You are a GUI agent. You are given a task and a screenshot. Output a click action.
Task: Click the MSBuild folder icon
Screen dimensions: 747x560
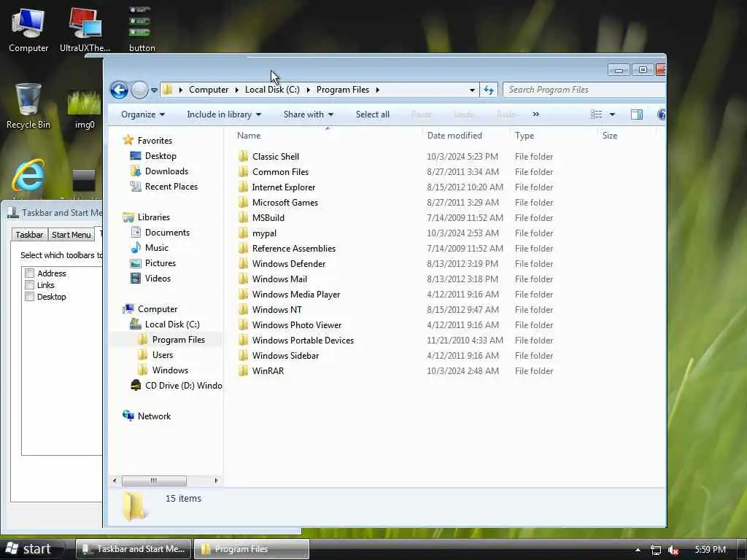[x=244, y=217]
